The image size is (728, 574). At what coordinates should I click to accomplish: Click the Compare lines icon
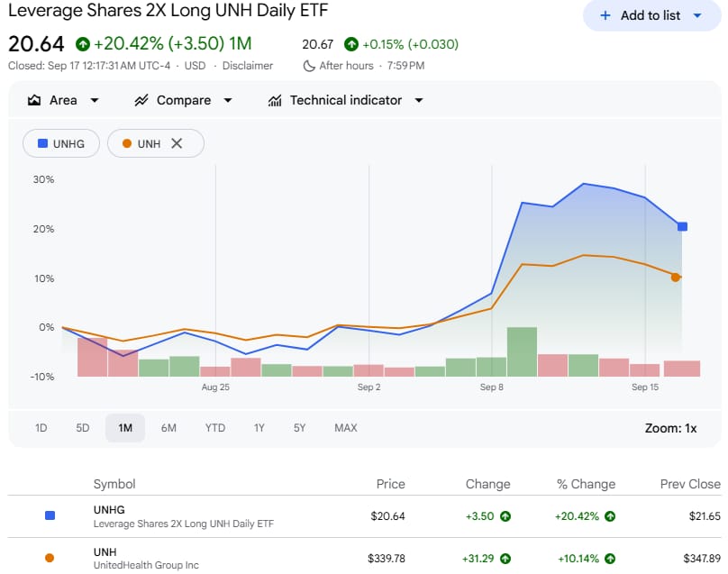click(141, 100)
